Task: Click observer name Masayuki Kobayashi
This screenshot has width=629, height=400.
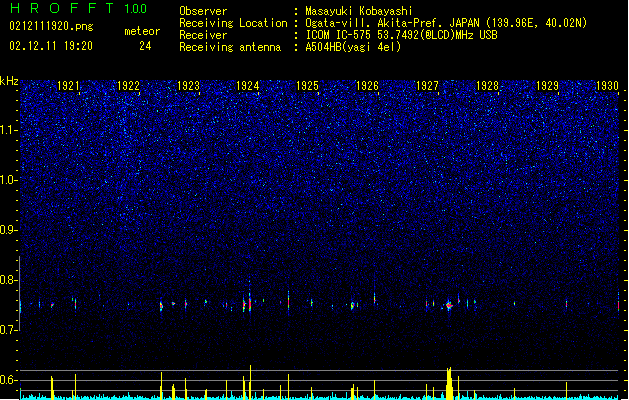Action: coord(359,11)
